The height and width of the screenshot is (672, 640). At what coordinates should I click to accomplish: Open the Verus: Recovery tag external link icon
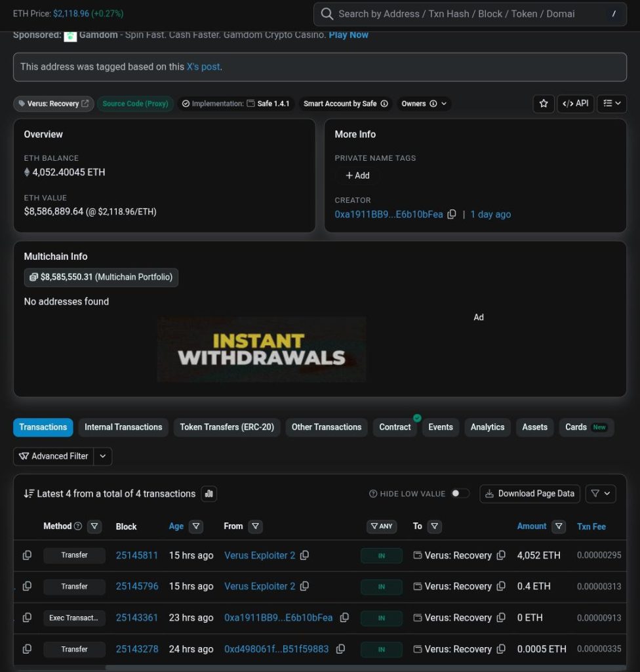pyautogui.click(x=85, y=103)
